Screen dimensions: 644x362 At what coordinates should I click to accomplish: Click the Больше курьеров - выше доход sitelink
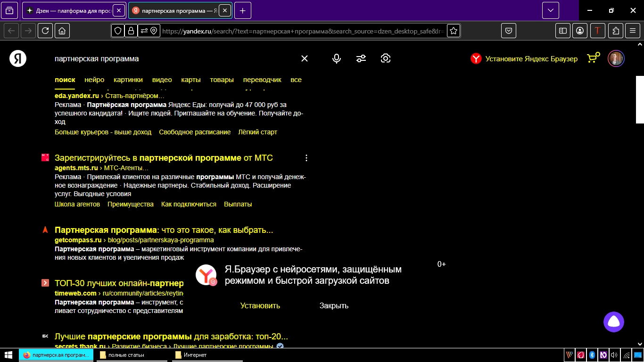pyautogui.click(x=103, y=132)
